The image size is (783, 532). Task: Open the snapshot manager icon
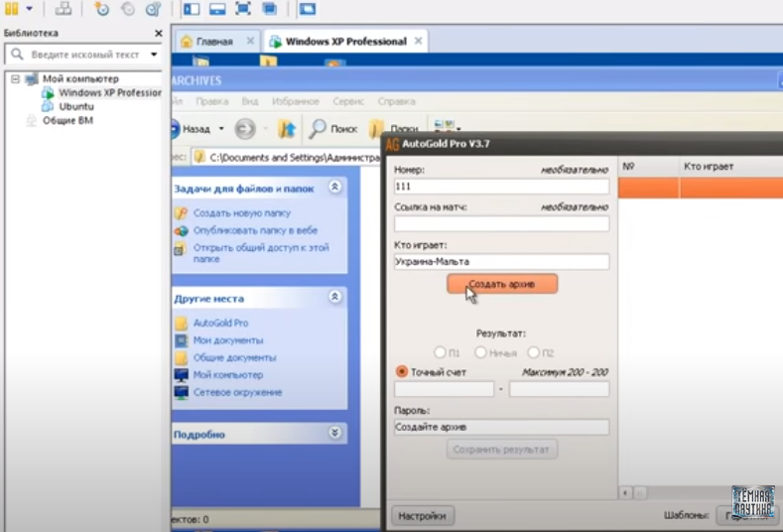tap(153, 9)
